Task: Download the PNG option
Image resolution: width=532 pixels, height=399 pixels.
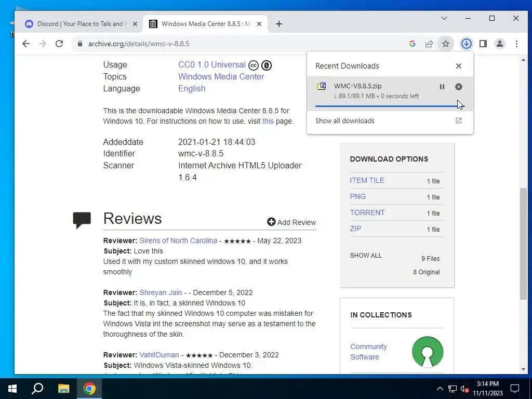Action: [x=357, y=196]
